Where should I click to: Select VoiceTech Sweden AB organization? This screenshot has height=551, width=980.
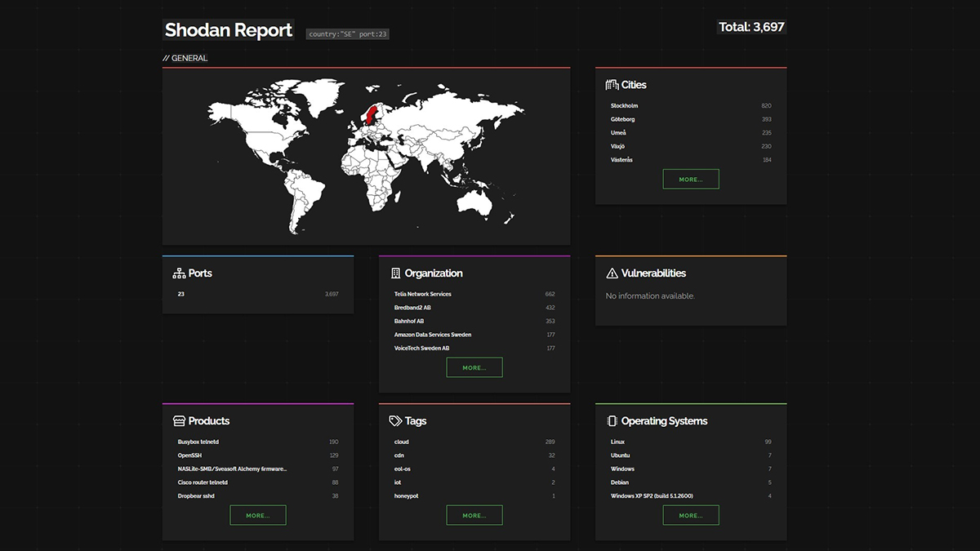[422, 349]
